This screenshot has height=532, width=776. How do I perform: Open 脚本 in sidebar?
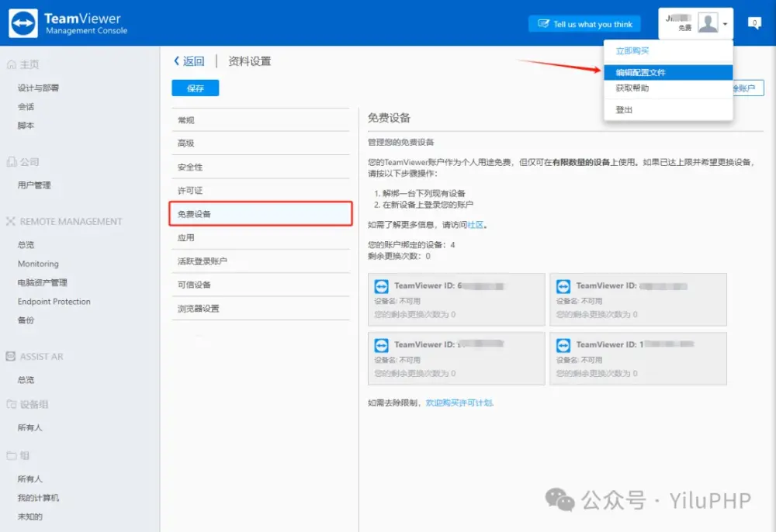click(26, 126)
